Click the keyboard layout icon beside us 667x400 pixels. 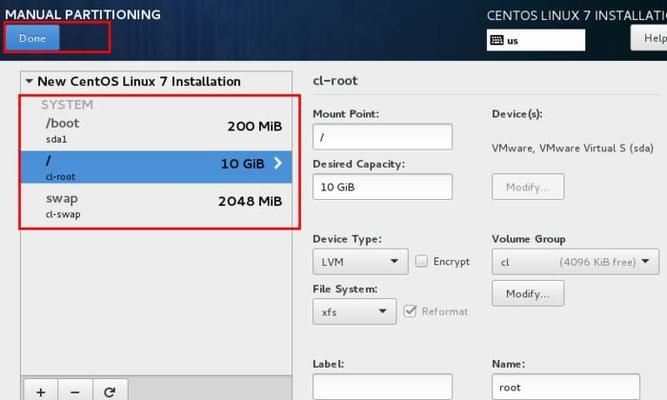[x=497, y=41]
